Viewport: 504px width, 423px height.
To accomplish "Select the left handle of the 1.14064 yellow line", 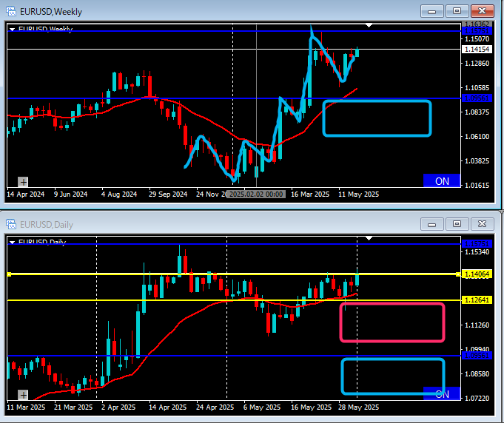I will tap(9, 274).
